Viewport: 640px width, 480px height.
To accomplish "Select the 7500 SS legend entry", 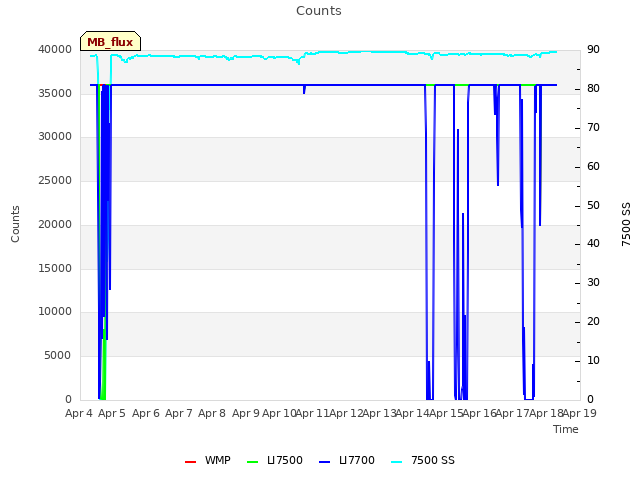I will point(423,460).
